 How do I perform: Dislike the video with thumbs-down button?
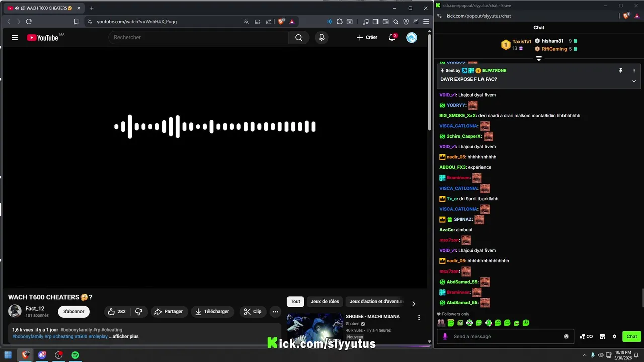[138, 312]
